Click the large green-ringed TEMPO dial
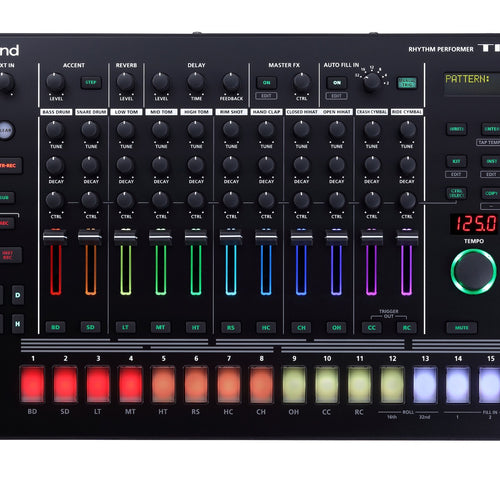Viewport: 500px width, 500px height. [x=474, y=272]
